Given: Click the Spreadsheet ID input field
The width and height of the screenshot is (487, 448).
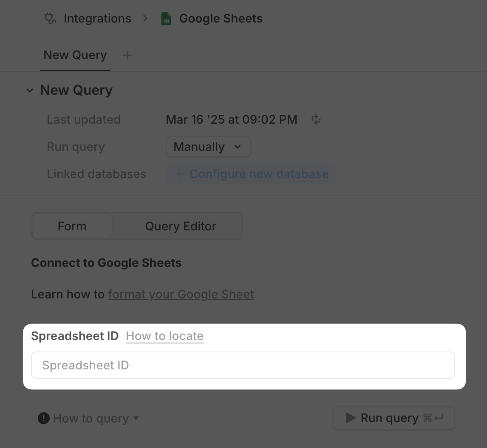Looking at the screenshot, I should (x=243, y=365).
